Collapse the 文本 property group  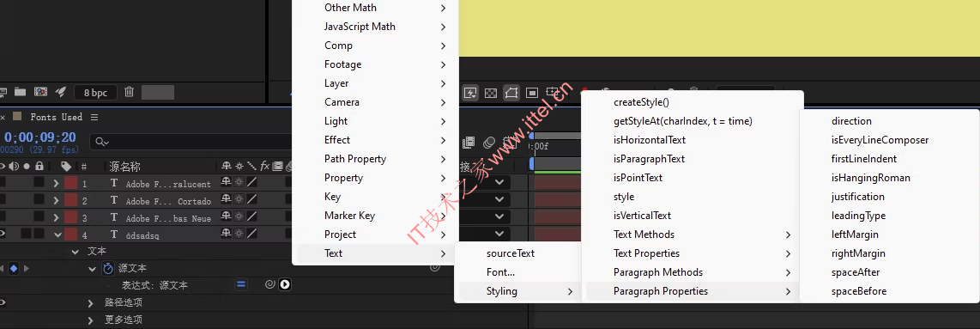(76, 252)
